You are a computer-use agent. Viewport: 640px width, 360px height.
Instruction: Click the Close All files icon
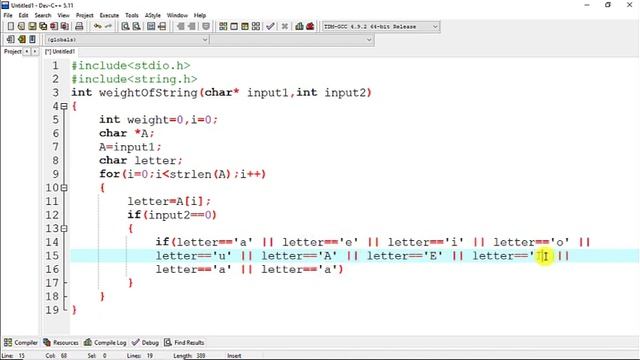(64, 27)
